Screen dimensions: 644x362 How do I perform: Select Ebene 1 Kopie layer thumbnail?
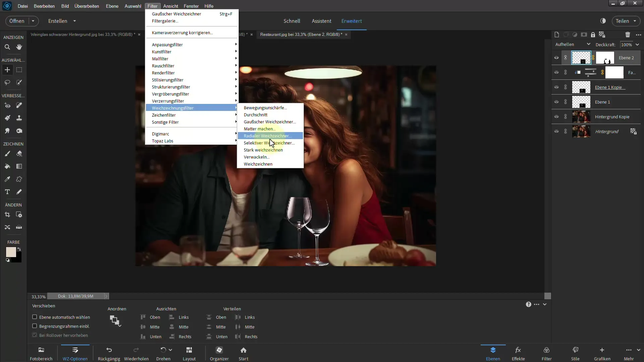(582, 87)
